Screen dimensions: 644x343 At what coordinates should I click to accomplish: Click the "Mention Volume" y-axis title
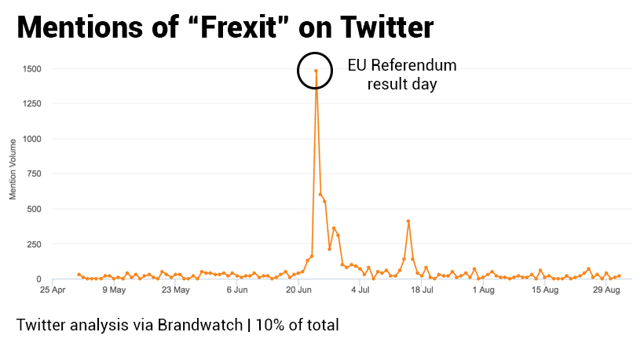tap(13, 169)
